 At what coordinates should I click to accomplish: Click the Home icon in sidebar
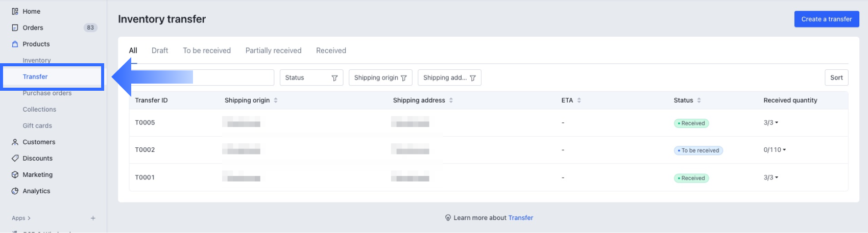tap(15, 11)
